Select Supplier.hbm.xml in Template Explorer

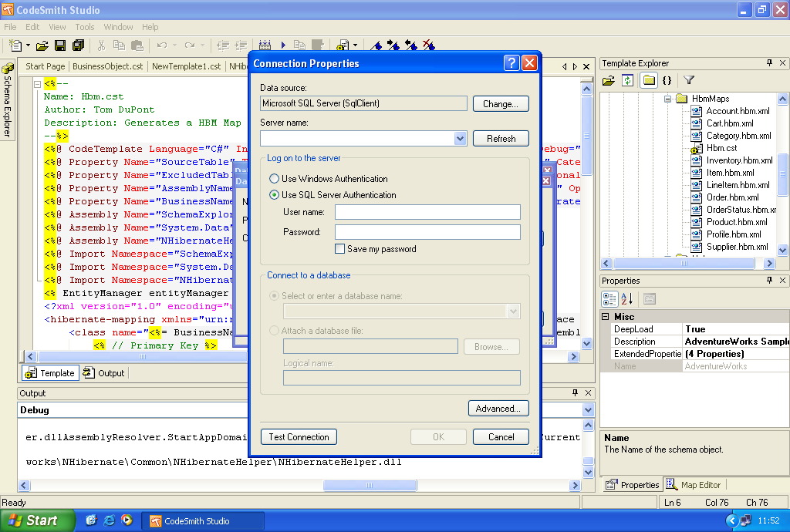coord(737,247)
